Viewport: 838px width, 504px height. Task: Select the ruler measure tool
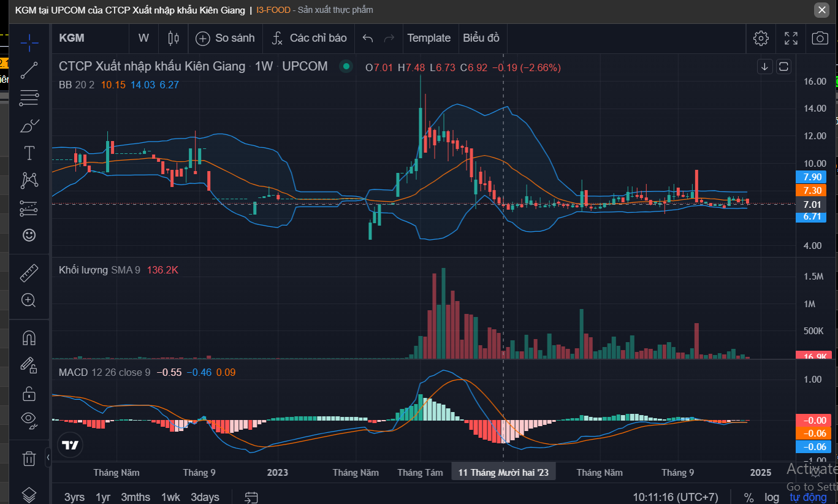[29, 273]
